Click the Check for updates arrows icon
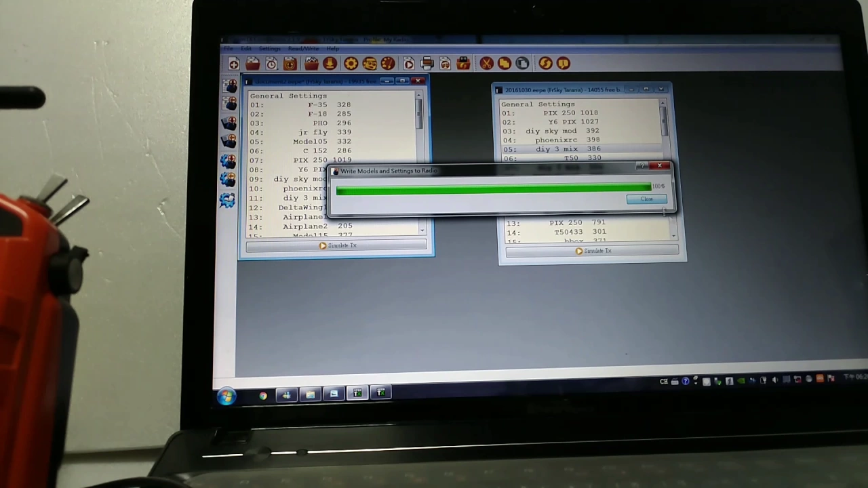This screenshot has height=488, width=868. click(x=545, y=64)
